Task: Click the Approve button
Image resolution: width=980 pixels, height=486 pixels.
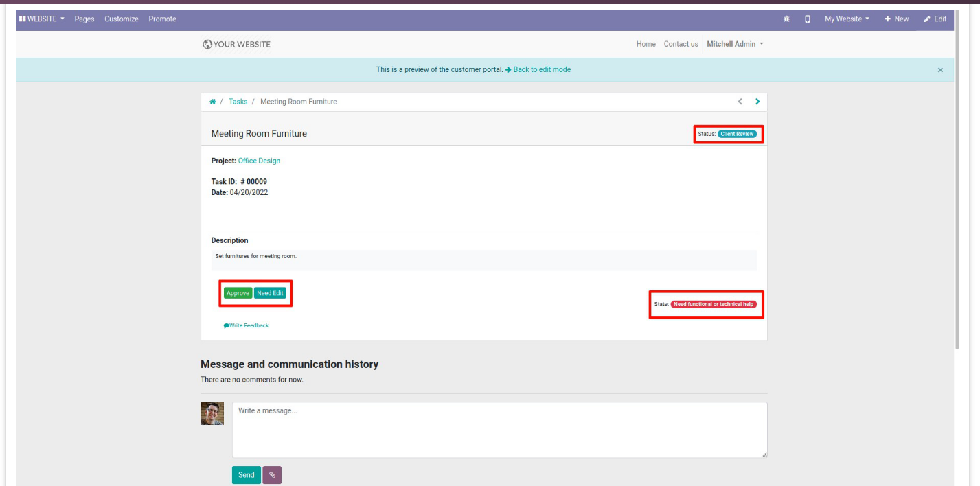Action: click(x=238, y=293)
